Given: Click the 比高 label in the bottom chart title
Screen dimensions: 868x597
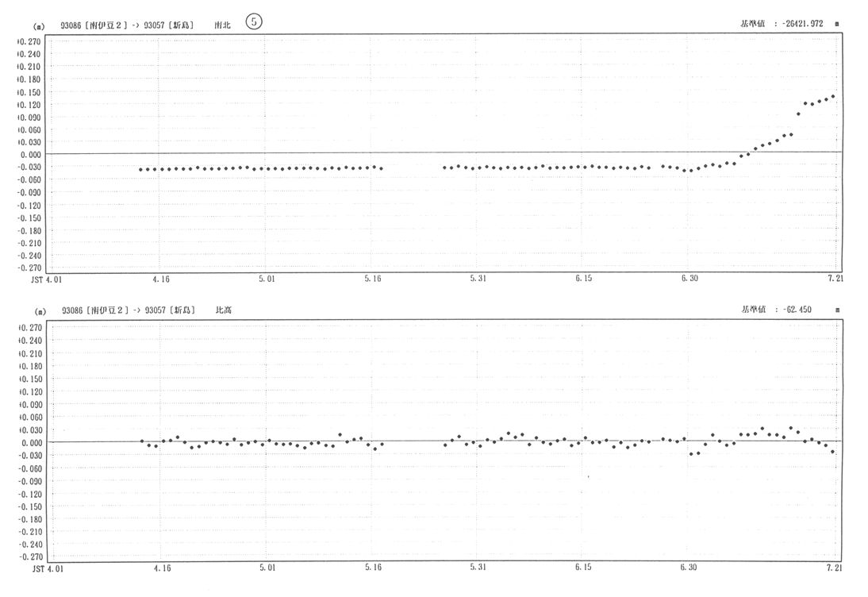Looking at the screenshot, I should point(224,310).
